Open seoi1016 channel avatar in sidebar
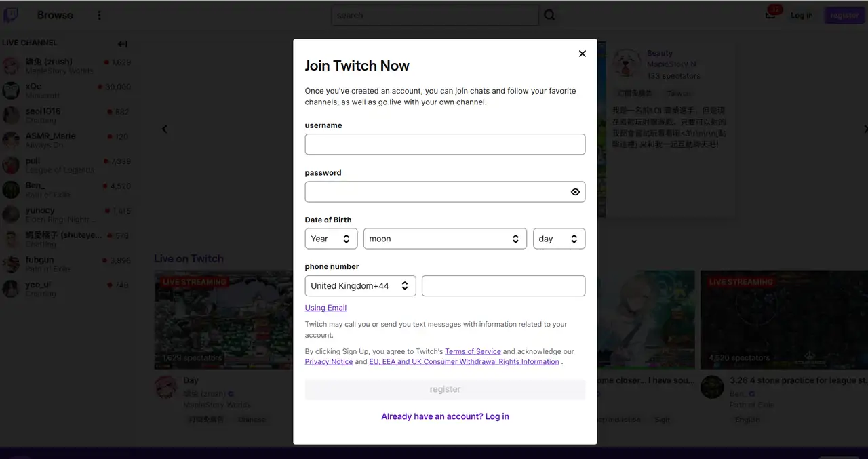Screen dimensions: 868x459 coord(11,115)
